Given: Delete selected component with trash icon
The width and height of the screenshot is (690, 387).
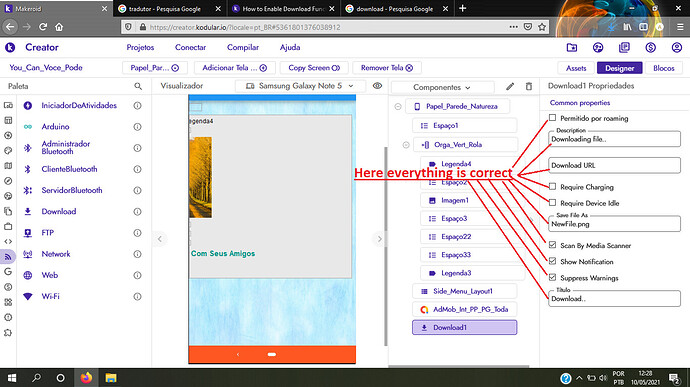Looking at the screenshot, I should pos(529,86).
